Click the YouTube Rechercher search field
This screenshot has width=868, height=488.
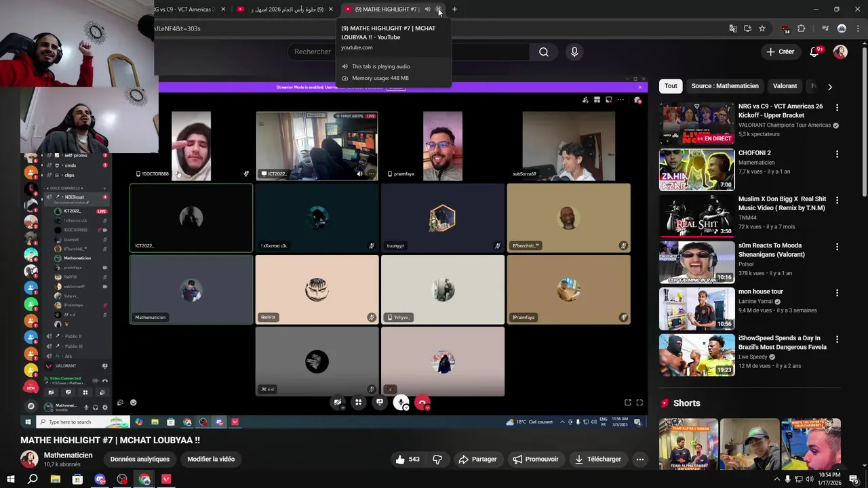(410, 52)
